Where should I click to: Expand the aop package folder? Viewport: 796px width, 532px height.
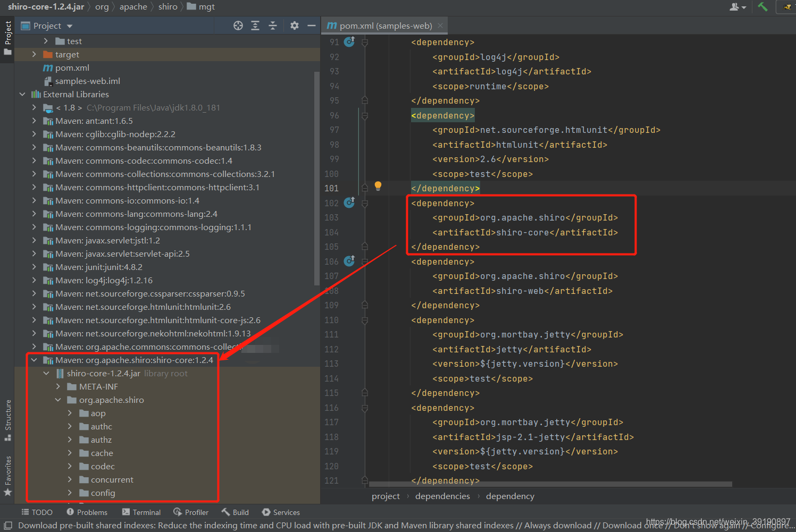coord(70,413)
